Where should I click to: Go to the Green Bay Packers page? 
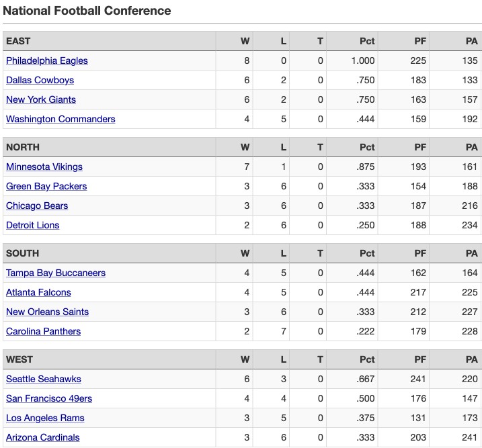click(x=46, y=186)
